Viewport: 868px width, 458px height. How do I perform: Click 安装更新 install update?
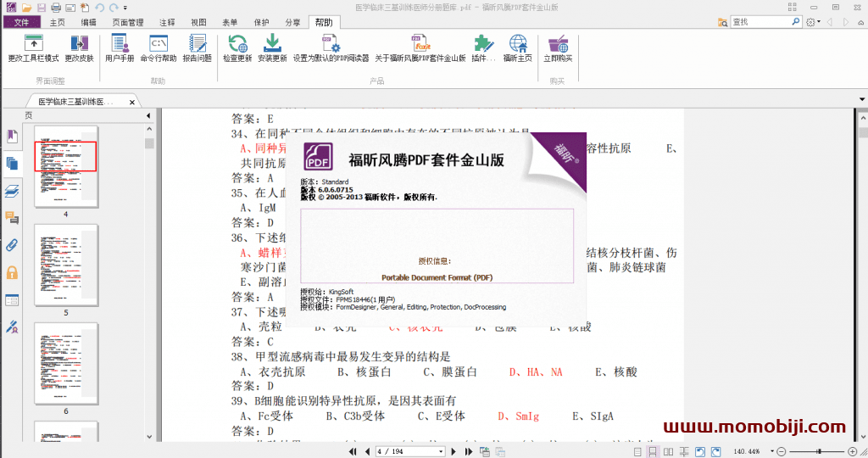(x=272, y=48)
